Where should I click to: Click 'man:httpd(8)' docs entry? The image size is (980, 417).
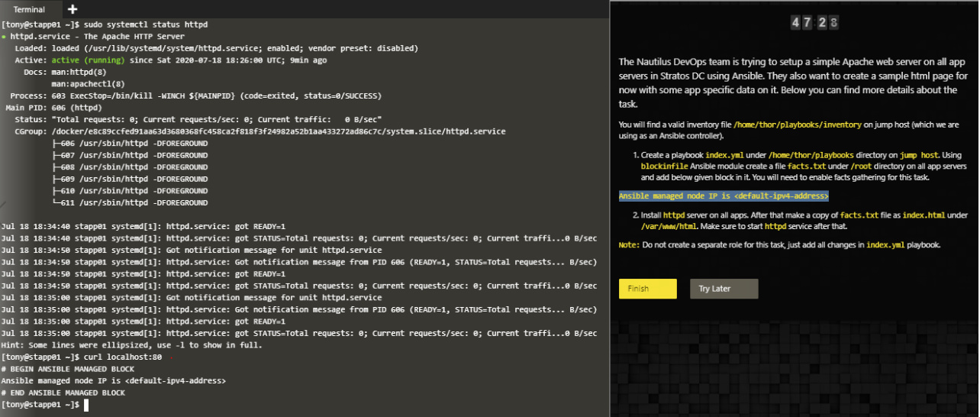tap(79, 72)
